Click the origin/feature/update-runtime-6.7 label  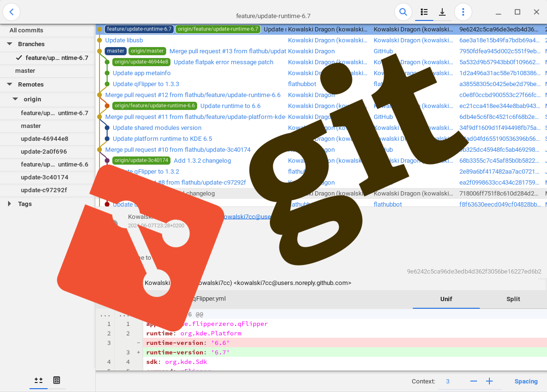pyautogui.click(x=218, y=29)
